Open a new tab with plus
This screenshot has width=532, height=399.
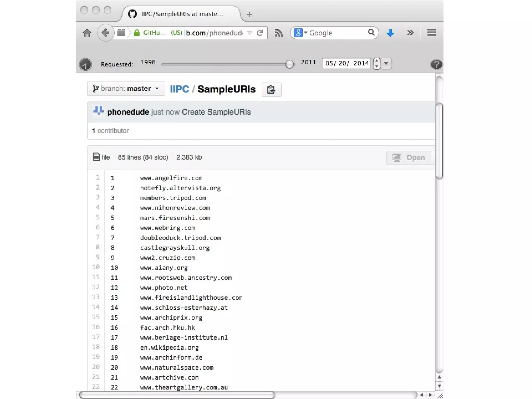point(249,14)
